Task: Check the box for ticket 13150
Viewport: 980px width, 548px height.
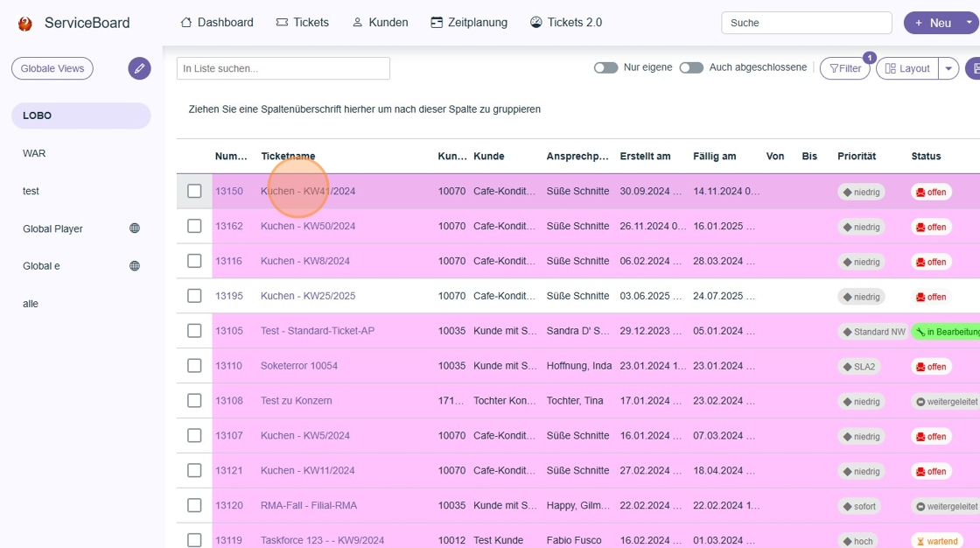Action: (194, 191)
